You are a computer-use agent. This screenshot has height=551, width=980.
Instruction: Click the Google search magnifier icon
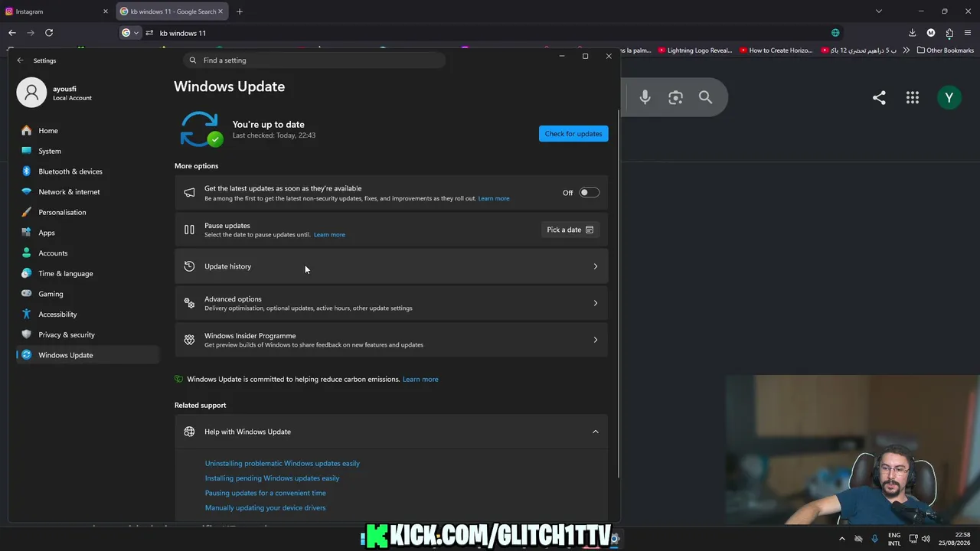pos(705,97)
